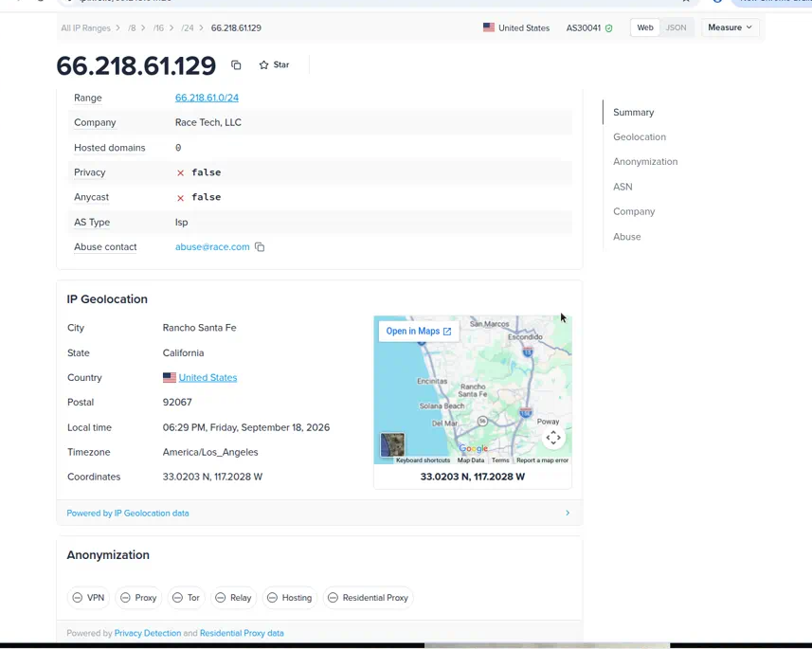812x649 pixels.
Task: Jump to Abuse section
Action: [626, 237]
